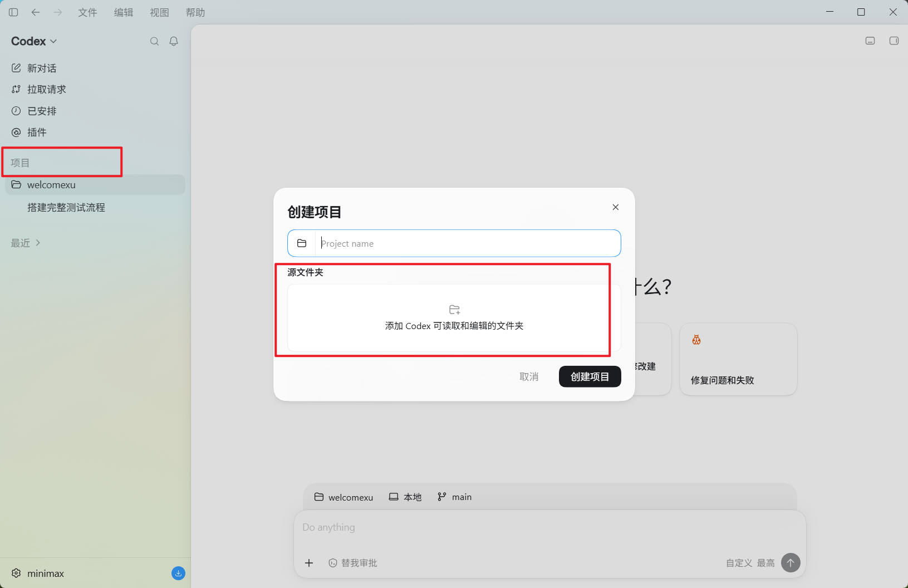Expand the 最近 section
The image size is (908, 588).
[x=26, y=243]
